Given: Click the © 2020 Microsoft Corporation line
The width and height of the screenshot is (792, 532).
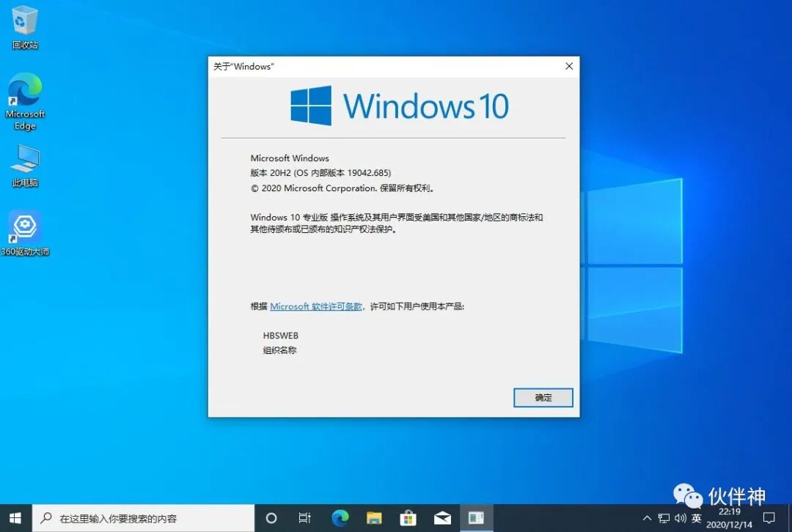Looking at the screenshot, I should pyautogui.click(x=343, y=188).
